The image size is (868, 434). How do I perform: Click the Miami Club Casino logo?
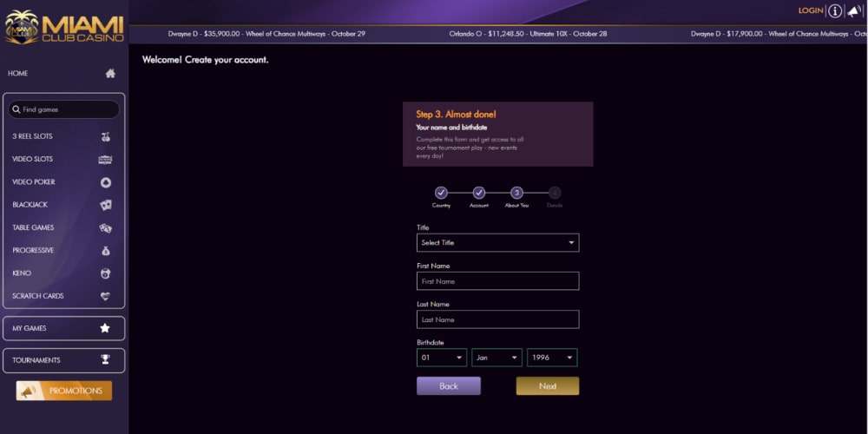pos(64,28)
